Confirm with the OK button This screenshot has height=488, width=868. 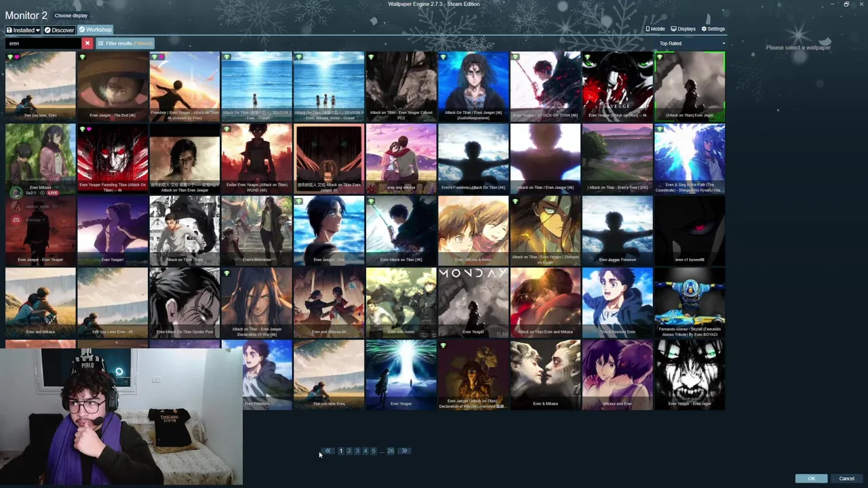pyautogui.click(x=812, y=479)
